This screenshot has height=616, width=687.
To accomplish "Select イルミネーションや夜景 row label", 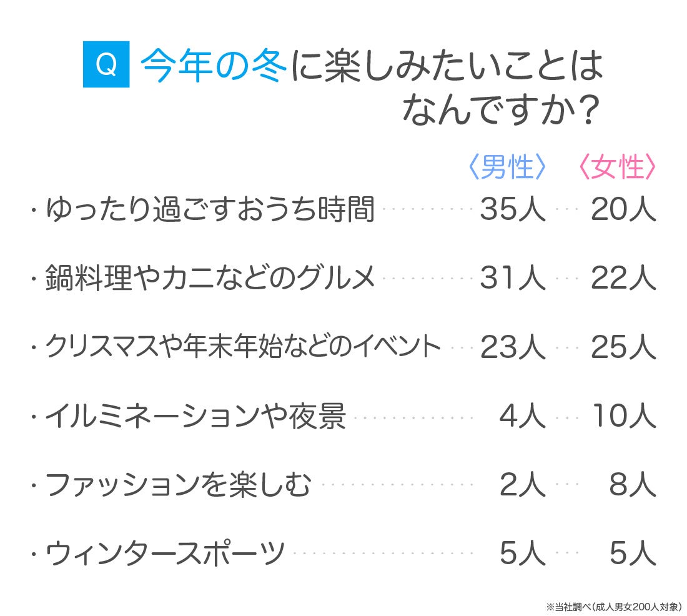I will click(195, 416).
